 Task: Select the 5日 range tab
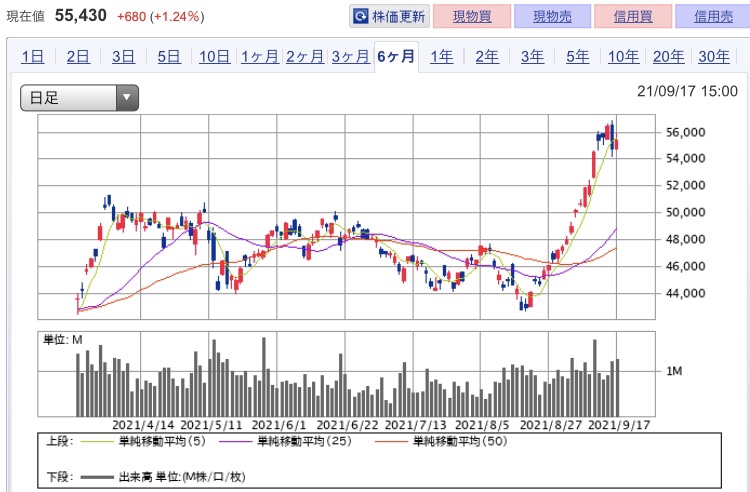[x=169, y=56]
